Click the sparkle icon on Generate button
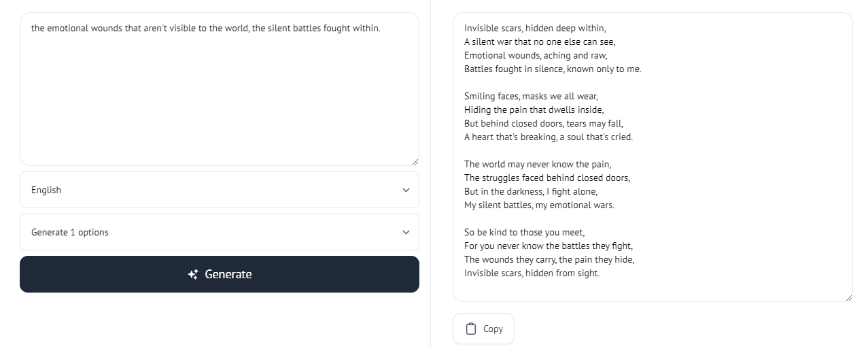Screen dimensions: 868x347 click(193, 274)
